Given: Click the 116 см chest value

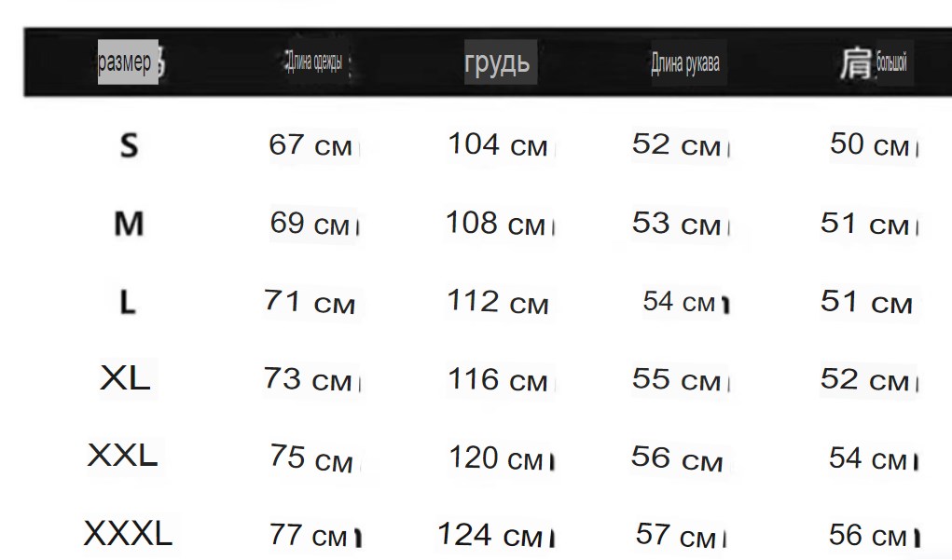Looking at the screenshot, I should pos(497,380).
